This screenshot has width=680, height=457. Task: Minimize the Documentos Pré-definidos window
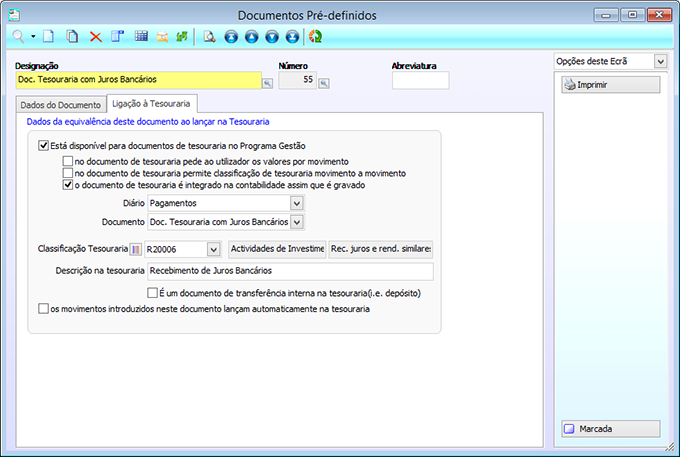606,15
